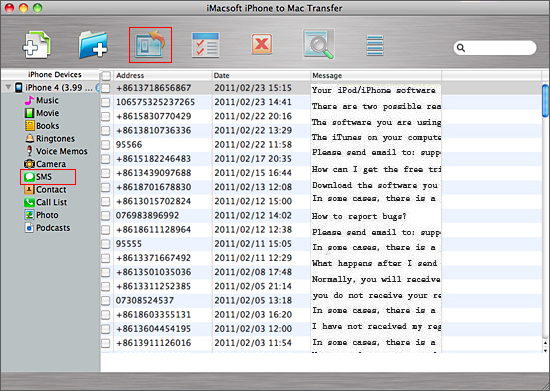The width and height of the screenshot is (550, 391).
Task: Click the vertical scrollbar thumb
Action: pyautogui.click(x=545, y=100)
